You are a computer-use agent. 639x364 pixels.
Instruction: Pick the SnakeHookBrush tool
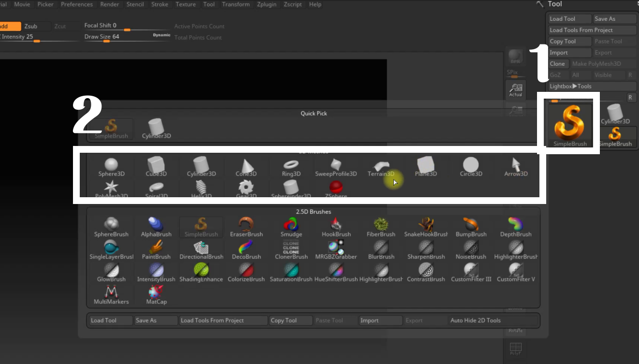[x=426, y=227]
